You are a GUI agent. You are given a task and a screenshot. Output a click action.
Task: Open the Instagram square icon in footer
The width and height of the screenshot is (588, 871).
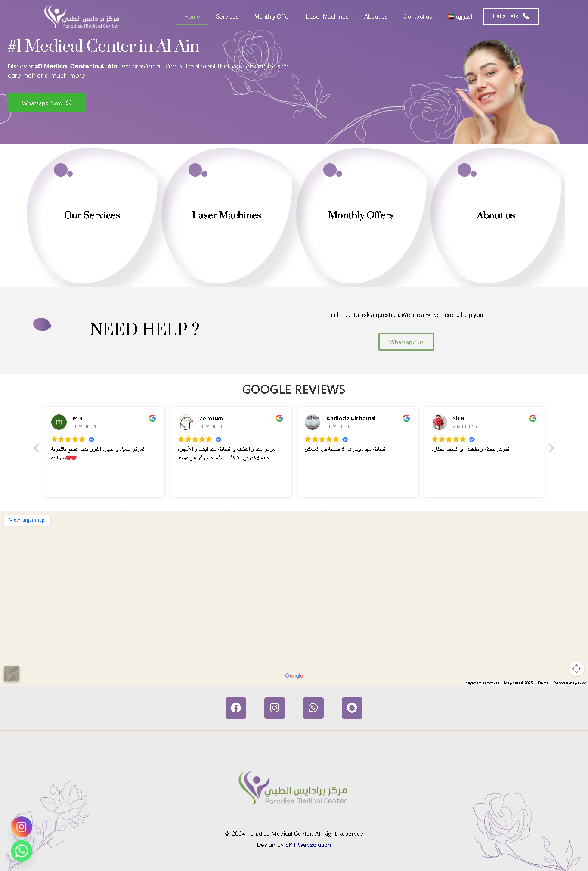tap(275, 708)
